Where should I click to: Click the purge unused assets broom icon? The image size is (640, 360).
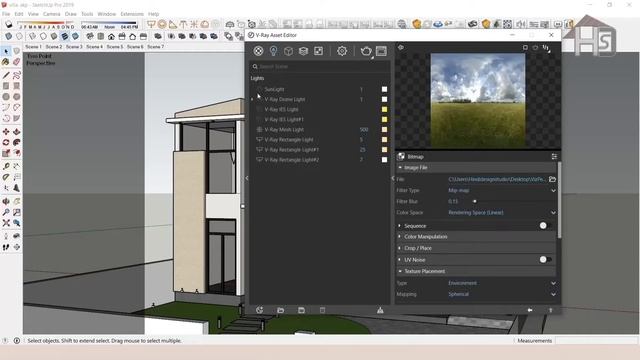(380, 310)
